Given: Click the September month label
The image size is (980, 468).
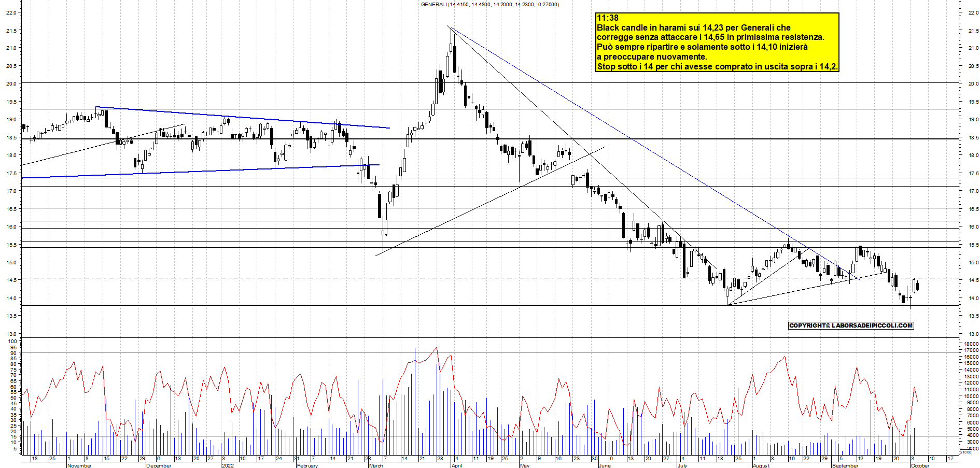Looking at the screenshot, I should click(x=845, y=465).
